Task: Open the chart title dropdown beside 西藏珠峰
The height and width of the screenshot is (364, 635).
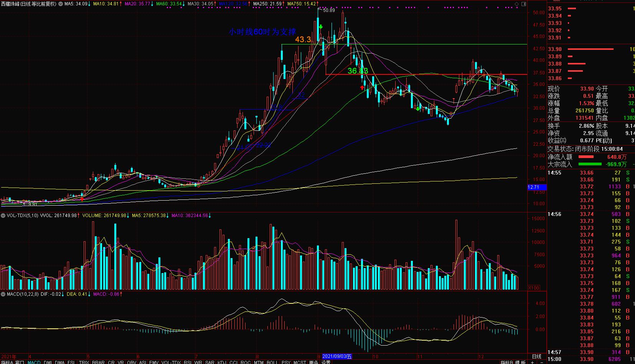Action: (61, 4)
